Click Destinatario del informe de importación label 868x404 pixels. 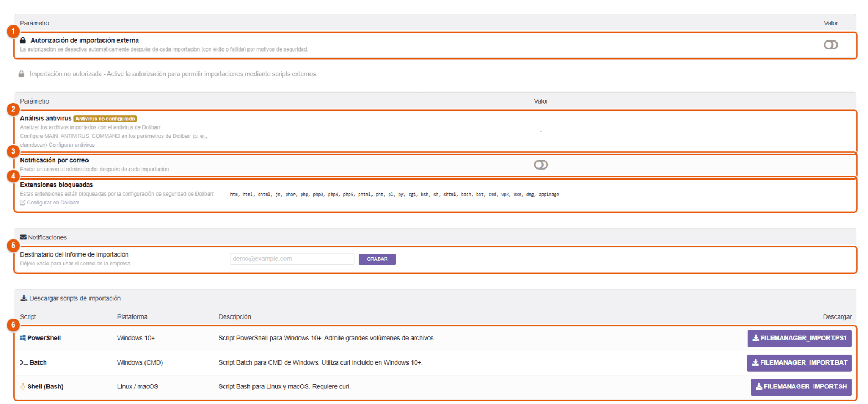74,254
